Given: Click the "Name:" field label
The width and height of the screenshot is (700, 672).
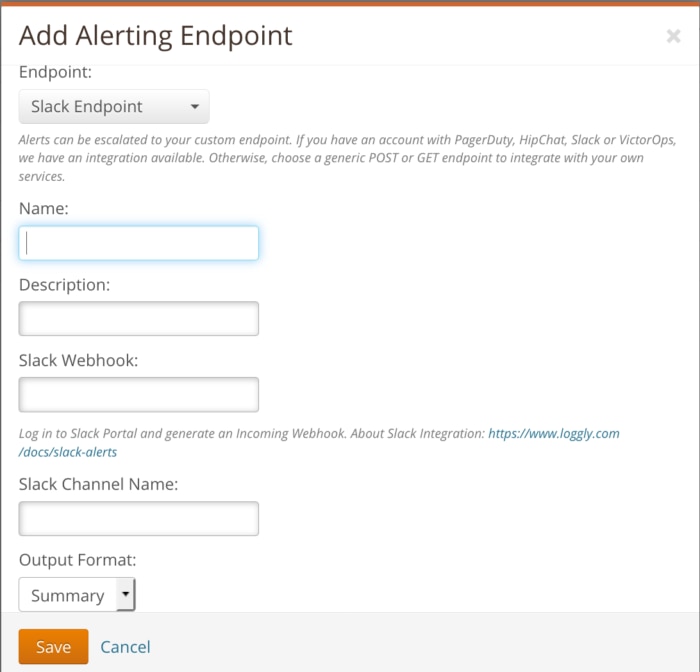Looking at the screenshot, I should pos(43,209).
